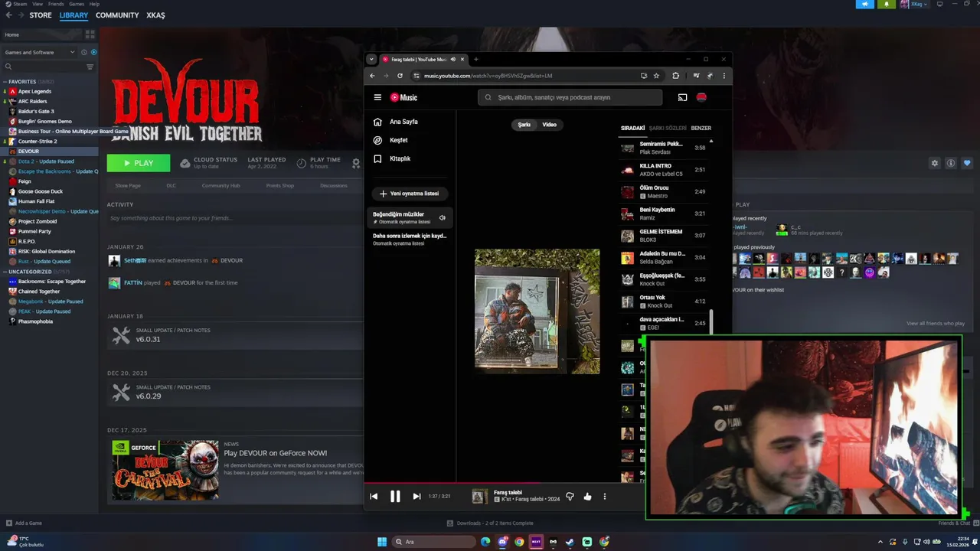Viewport: 980px width, 551px height.
Task: Expand the Games and Software dropdown
Action: (40, 52)
